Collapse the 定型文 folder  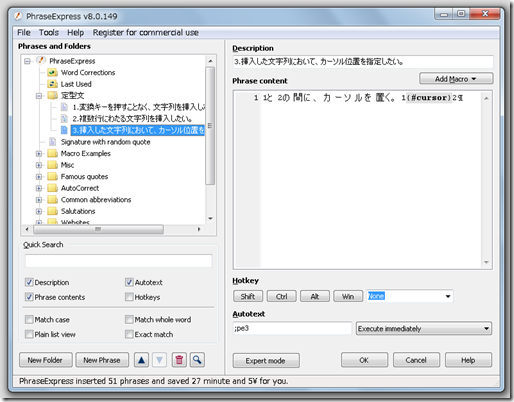(39, 96)
